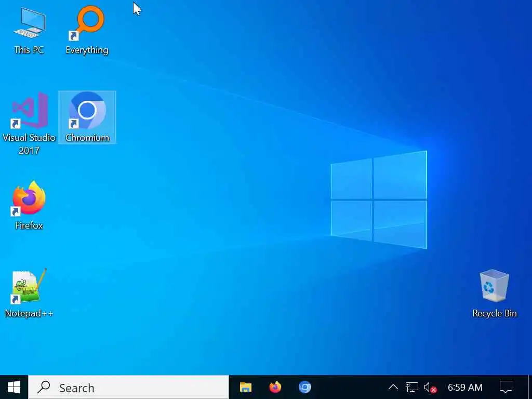This screenshot has width=532, height=399.
Task: Select the Chromium desktop shortcut
Action: tap(87, 117)
